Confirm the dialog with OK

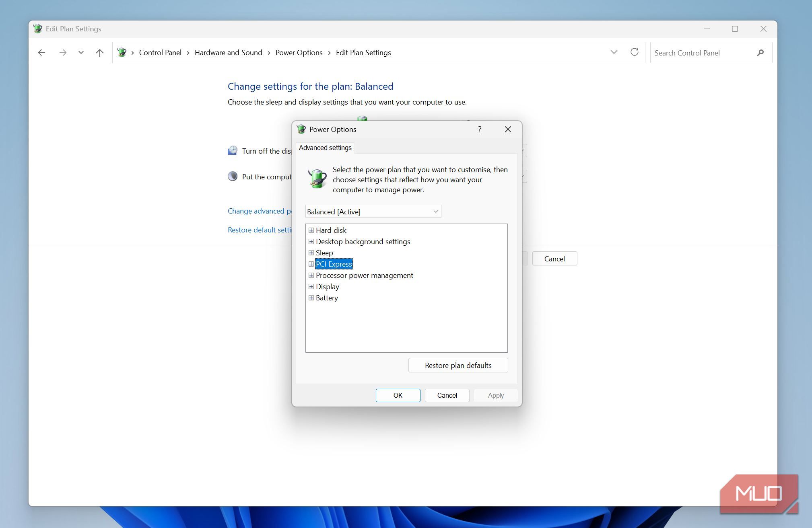coord(398,395)
